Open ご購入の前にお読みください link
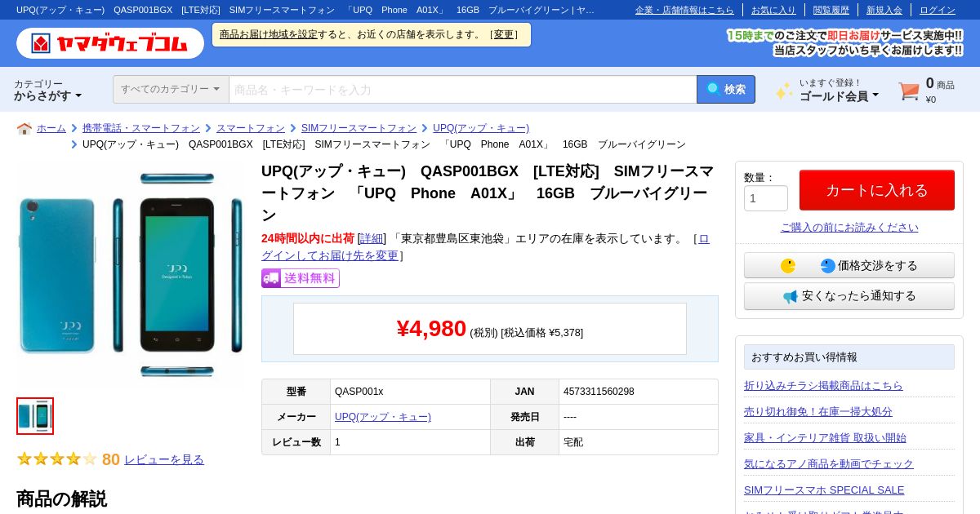Screen dimensions: 980x514 click(x=849, y=228)
